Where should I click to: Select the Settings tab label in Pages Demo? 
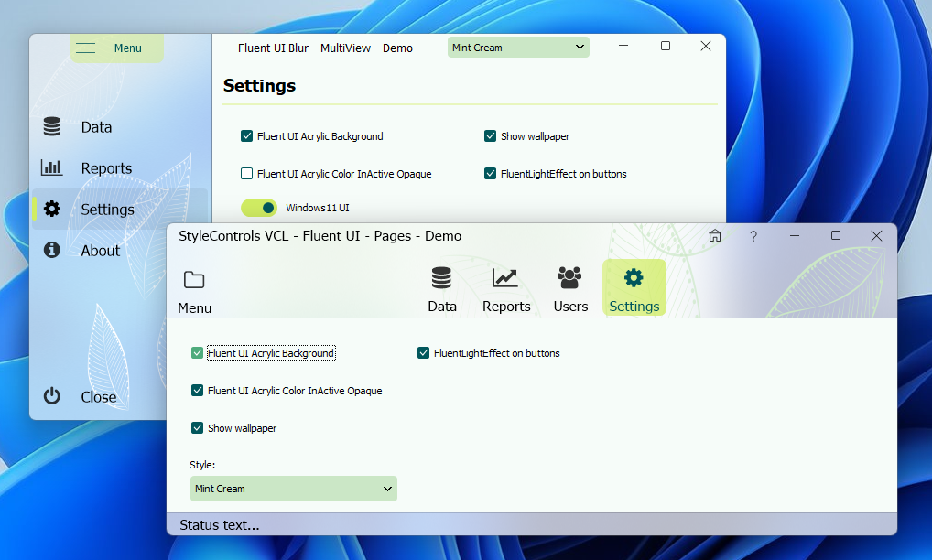point(634,307)
